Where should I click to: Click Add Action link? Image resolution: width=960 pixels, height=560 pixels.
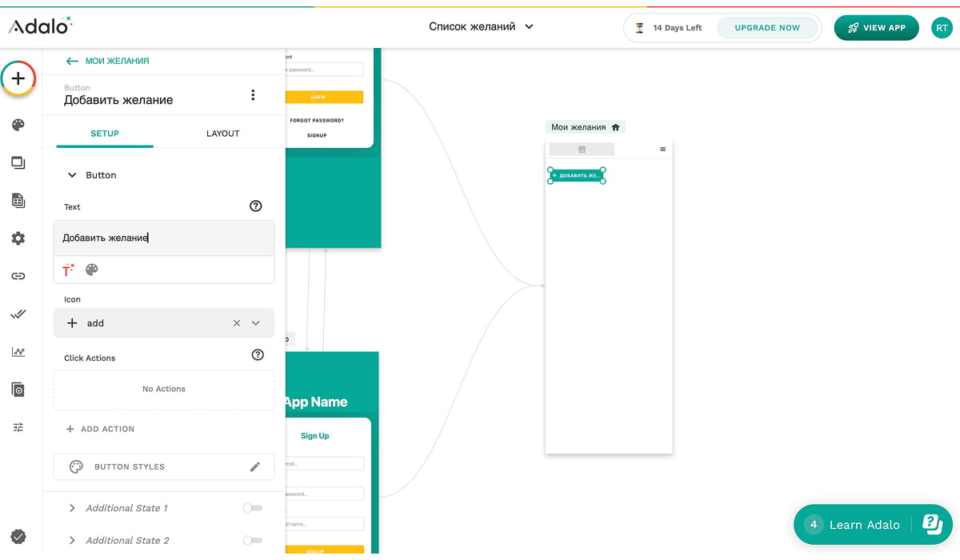101,429
